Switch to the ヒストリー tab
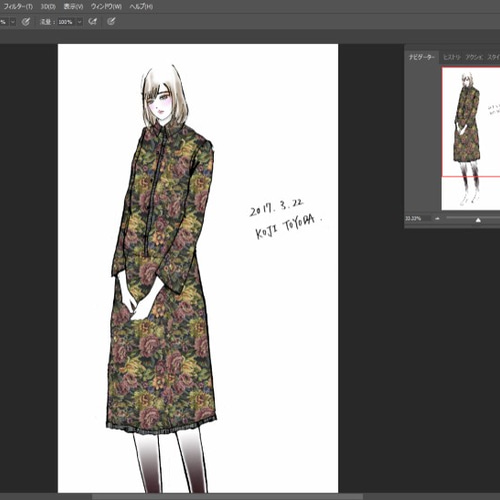Image resolution: width=500 pixels, height=500 pixels. tap(452, 57)
